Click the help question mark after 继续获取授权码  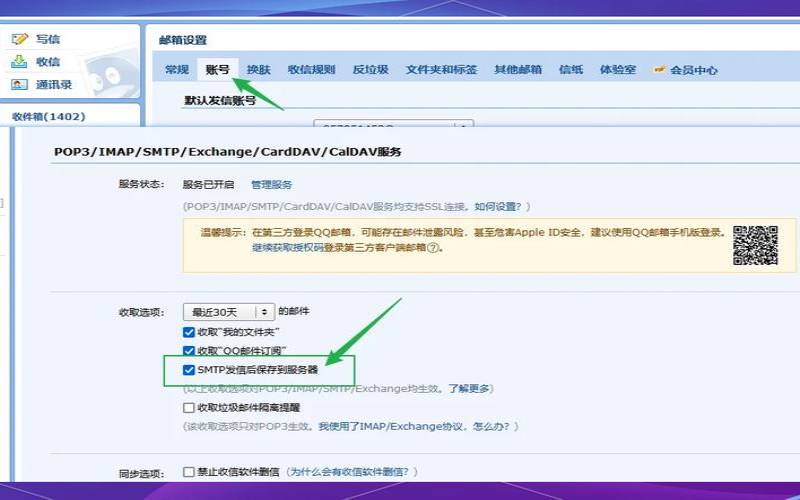pos(433,248)
